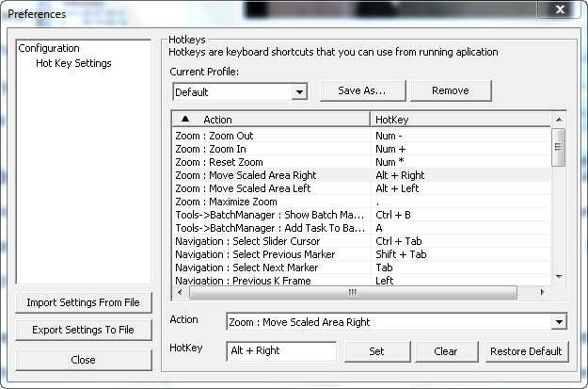This screenshot has width=588, height=389.
Task: Click the vertical scrollbar thumb
Action: pos(559,147)
